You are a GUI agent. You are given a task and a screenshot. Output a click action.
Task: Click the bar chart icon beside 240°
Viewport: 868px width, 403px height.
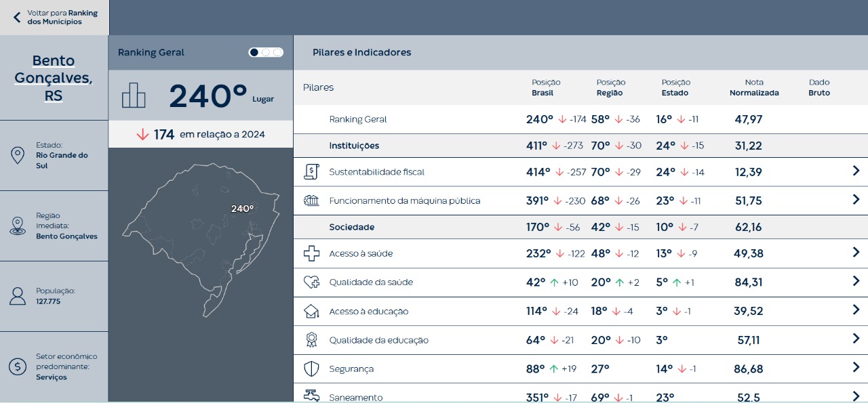[134, 96]
